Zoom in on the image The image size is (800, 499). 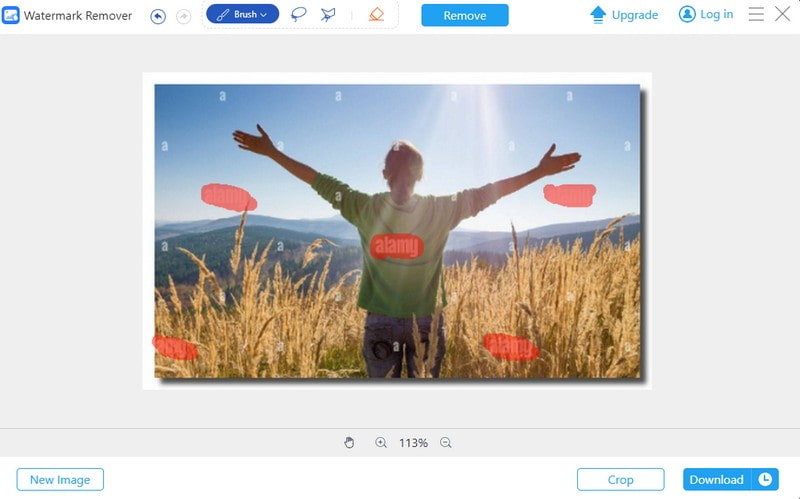(x=381, y=442)
